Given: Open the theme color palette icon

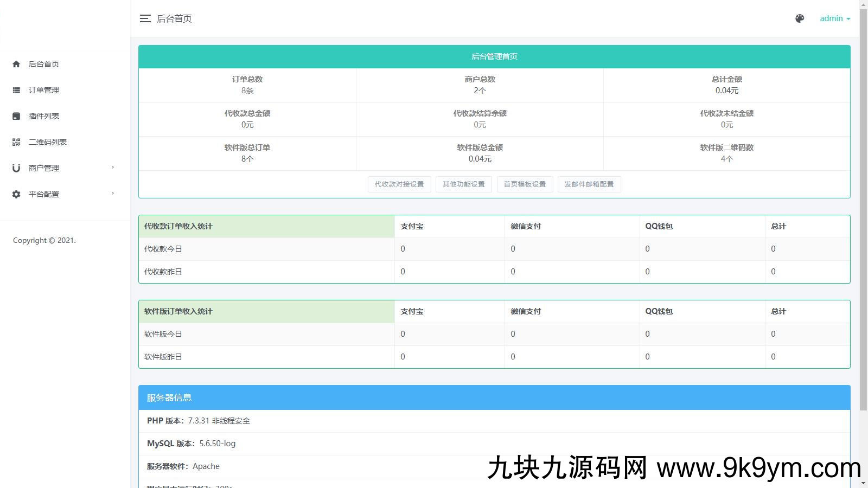Looking at the screenshot, I should pyautogui.click(x=800, y=18).
